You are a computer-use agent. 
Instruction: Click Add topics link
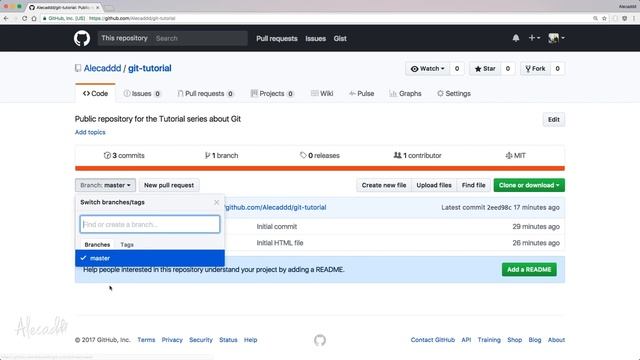click(90, 132)
